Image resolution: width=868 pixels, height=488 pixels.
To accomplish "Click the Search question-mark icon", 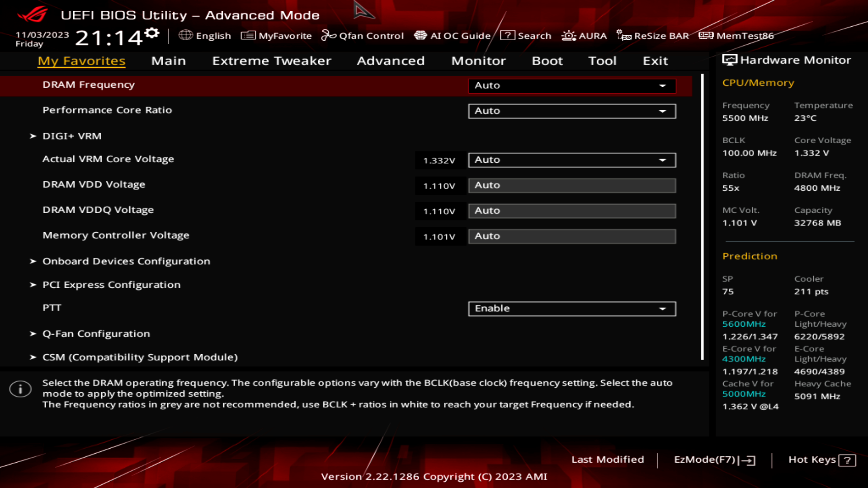I will tap(508, 35).
